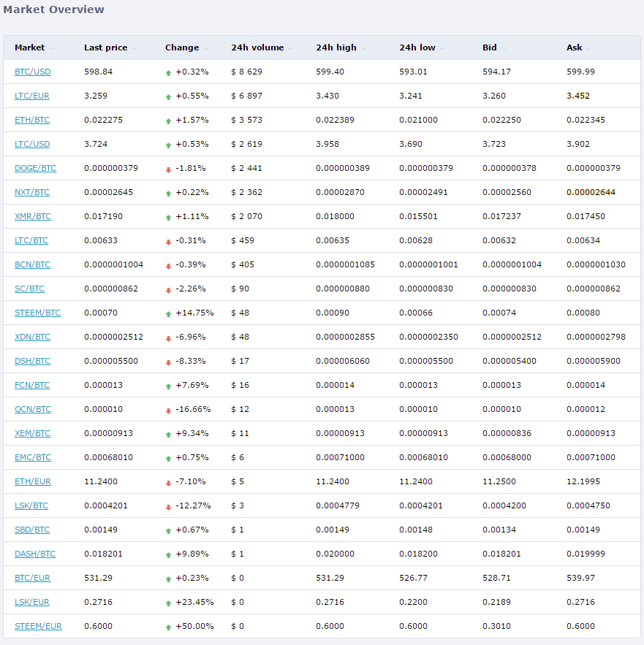Open the EMC/BTC market link
The height and width of the screenshot is (645, 644).
[x=33, y=457]
